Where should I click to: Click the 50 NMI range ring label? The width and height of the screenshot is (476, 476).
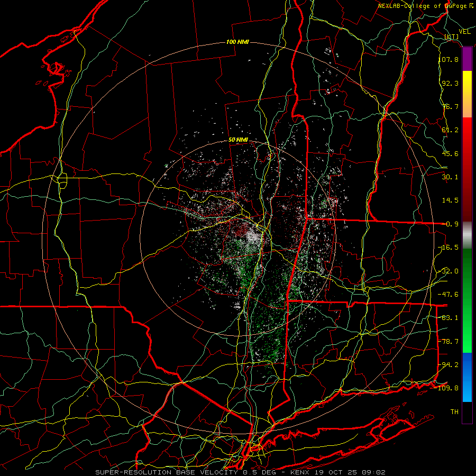click(239, 140)
